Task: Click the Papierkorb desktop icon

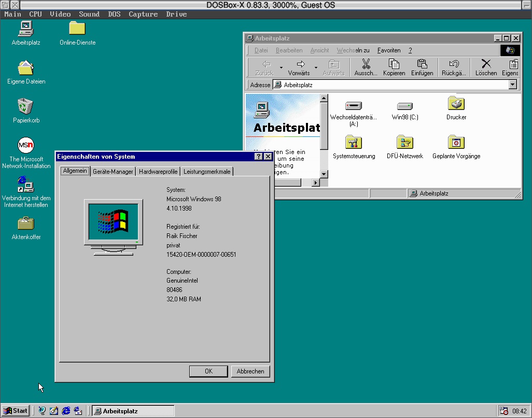Action: [x=25, y=107]
